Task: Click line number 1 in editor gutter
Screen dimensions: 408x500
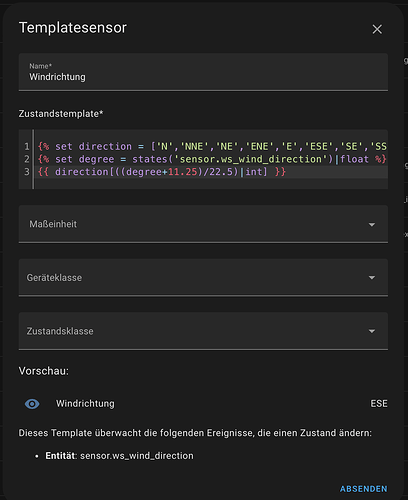Action: pyautogui.click(x=27, y=146)
